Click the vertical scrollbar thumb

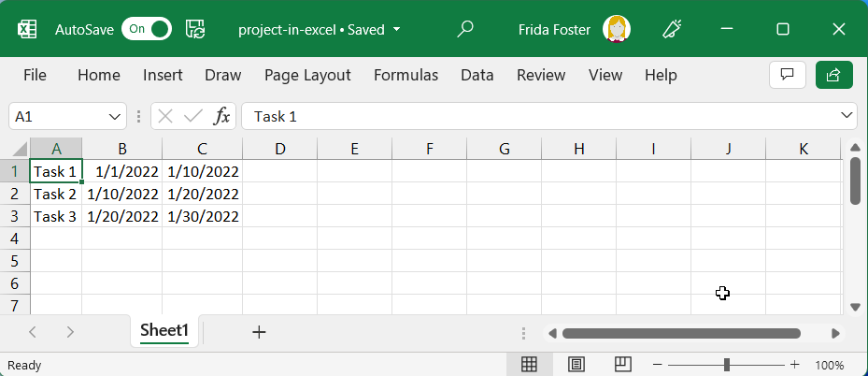coord(855,181)
